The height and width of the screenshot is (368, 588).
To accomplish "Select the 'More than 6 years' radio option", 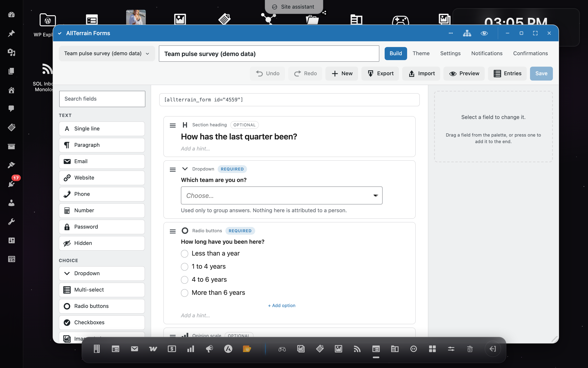I will coord(184,293).
